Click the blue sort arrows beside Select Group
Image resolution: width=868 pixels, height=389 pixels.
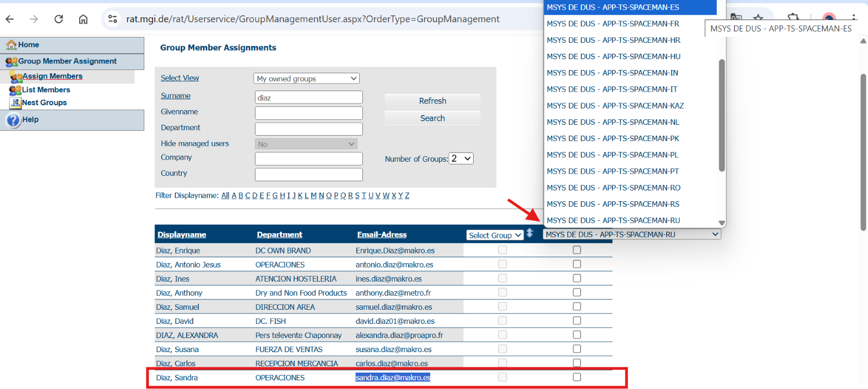click(x=530, y=233)
